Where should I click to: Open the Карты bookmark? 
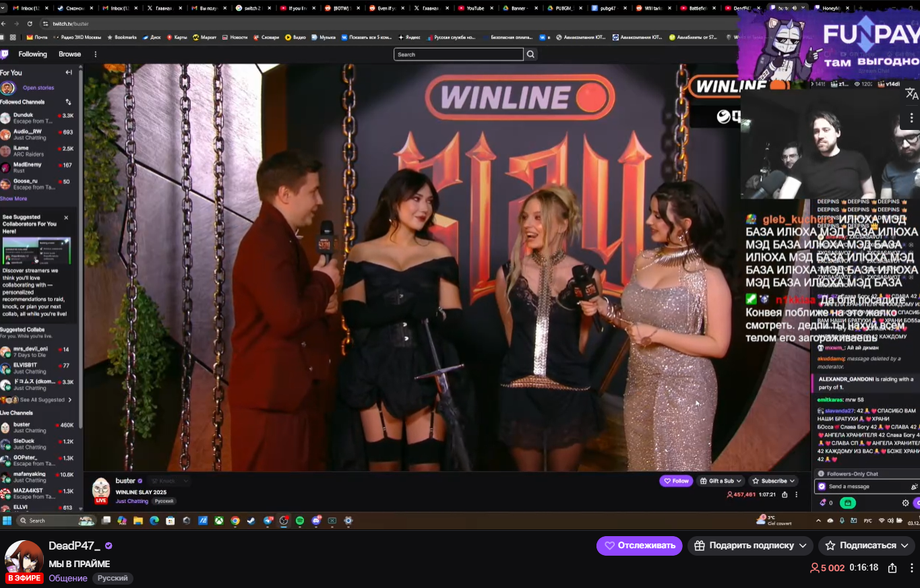[x=177, y=37]
